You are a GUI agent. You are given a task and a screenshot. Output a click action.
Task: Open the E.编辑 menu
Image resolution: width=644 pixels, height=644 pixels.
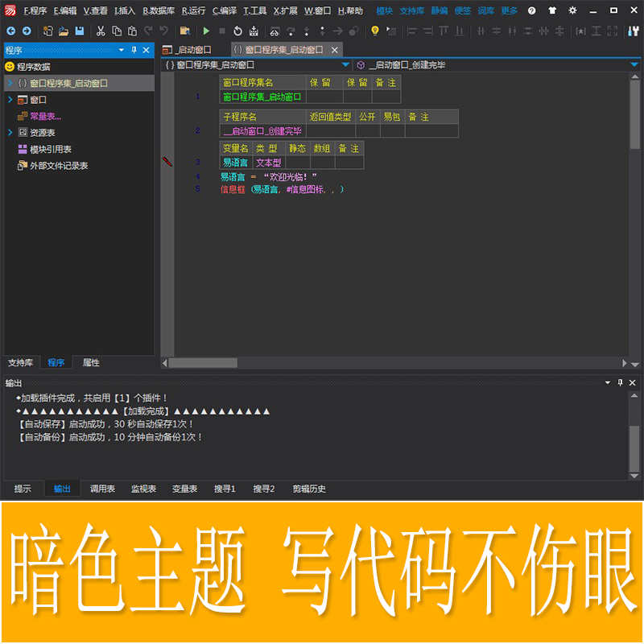click(65, 10)
